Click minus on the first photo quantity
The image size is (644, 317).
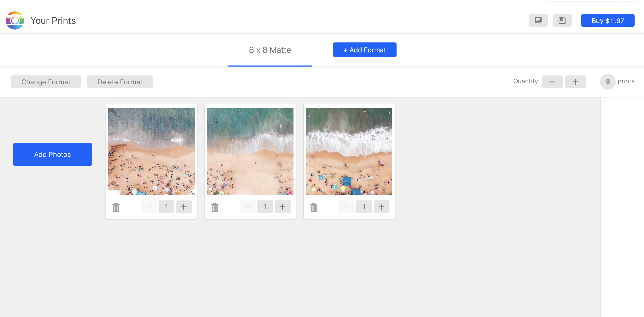[x=149, y=207]
